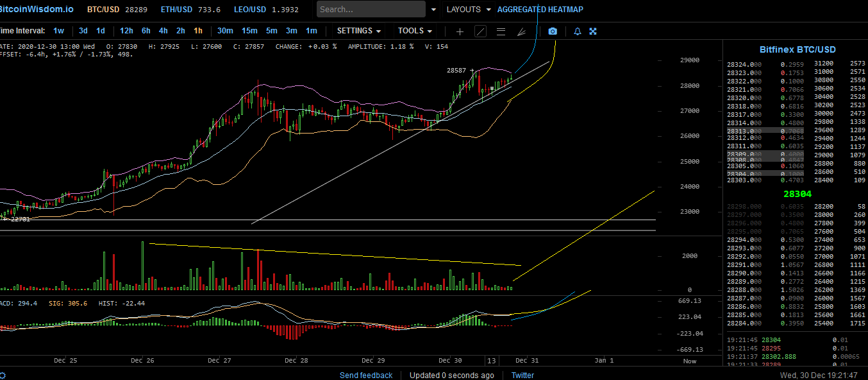
Task: Select the fan lines drawing tool
Action: click(522, 31)
